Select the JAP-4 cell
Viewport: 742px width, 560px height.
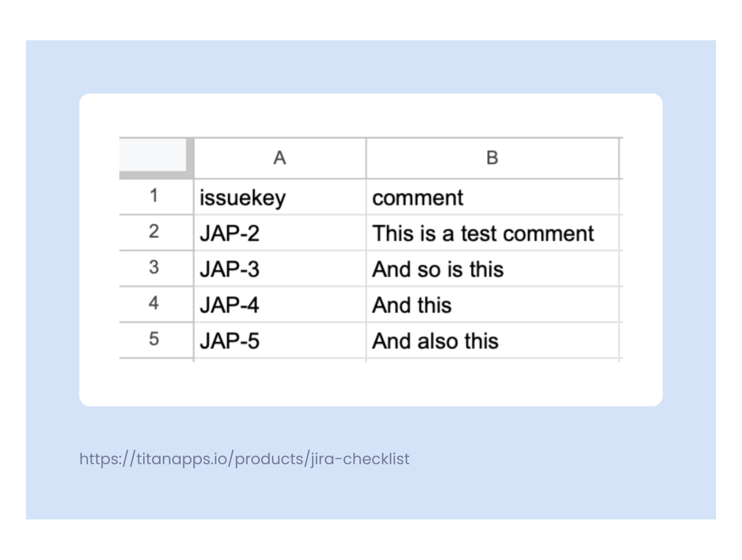280,304
